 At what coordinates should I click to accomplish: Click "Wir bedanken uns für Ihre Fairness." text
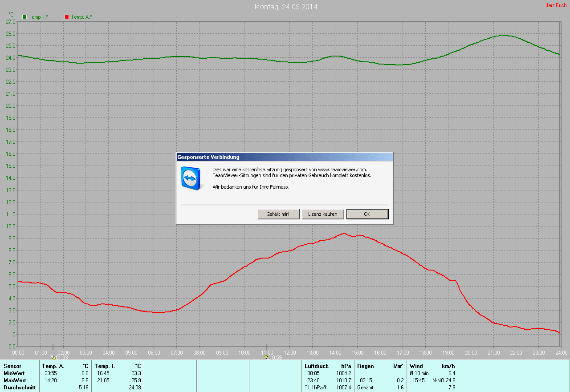point(251,187)
